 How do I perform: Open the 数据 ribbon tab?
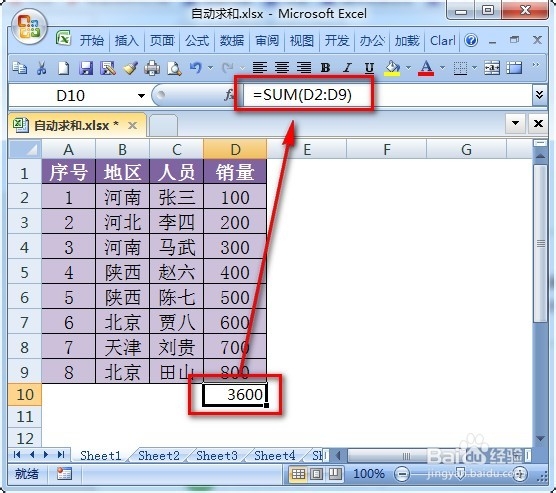point(232,40)
